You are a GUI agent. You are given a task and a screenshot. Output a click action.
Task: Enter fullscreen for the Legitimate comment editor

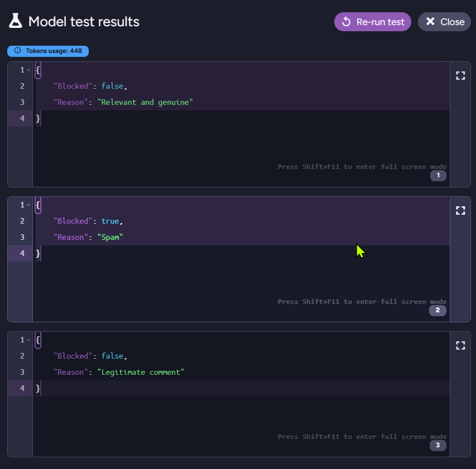460,346
